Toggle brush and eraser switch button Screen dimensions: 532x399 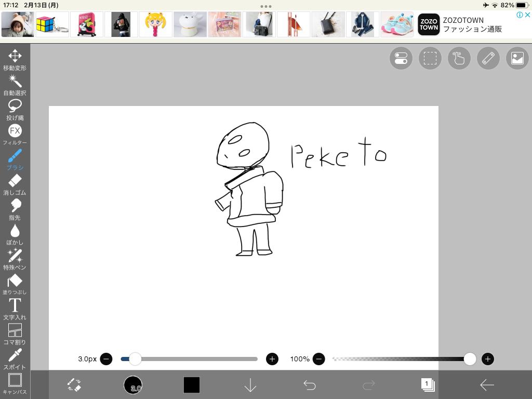coord(74,385)
